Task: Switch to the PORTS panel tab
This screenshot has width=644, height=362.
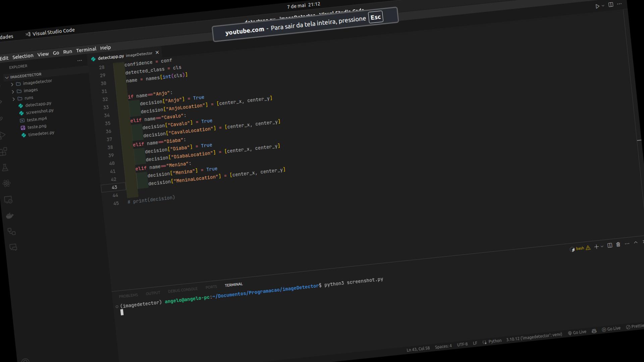Action: 211,287
